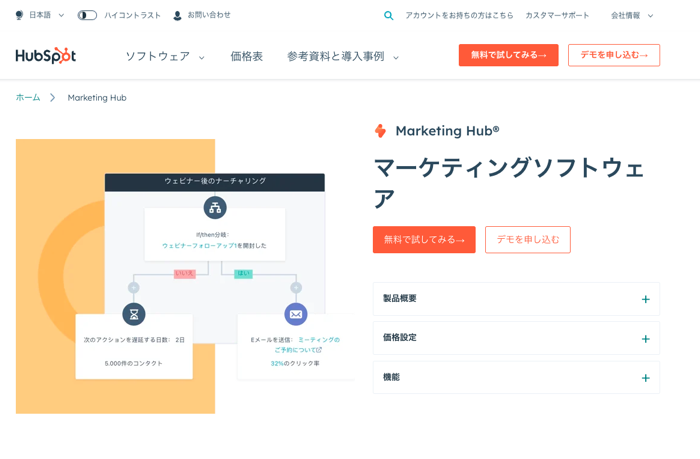Click the globe language icon
700x459 pixels.
click(19, 15)
